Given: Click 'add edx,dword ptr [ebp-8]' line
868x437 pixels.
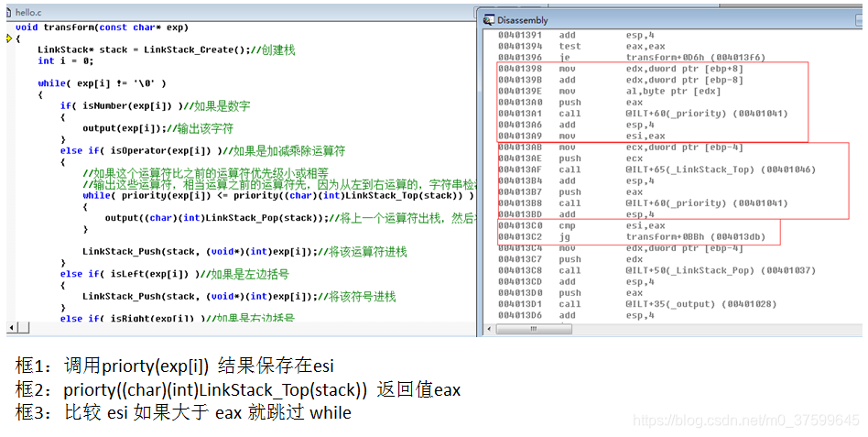Looking at the screenshot, I should [620, 81].
